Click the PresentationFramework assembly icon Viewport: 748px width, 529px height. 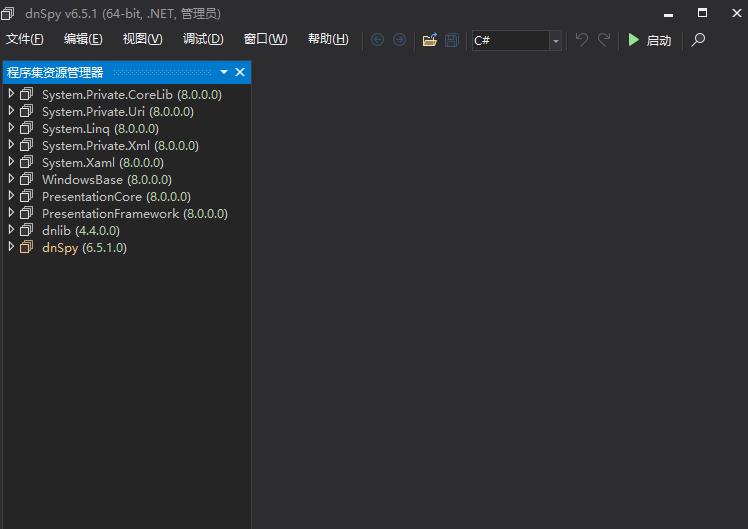(x=27, y=213)
